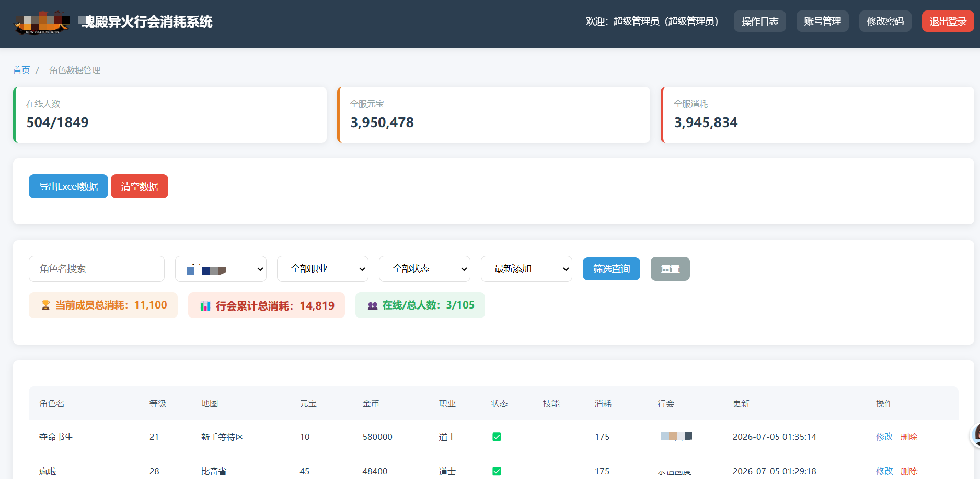Click the 状态 column header
This screenshot has width=980, height=479.
500,403
